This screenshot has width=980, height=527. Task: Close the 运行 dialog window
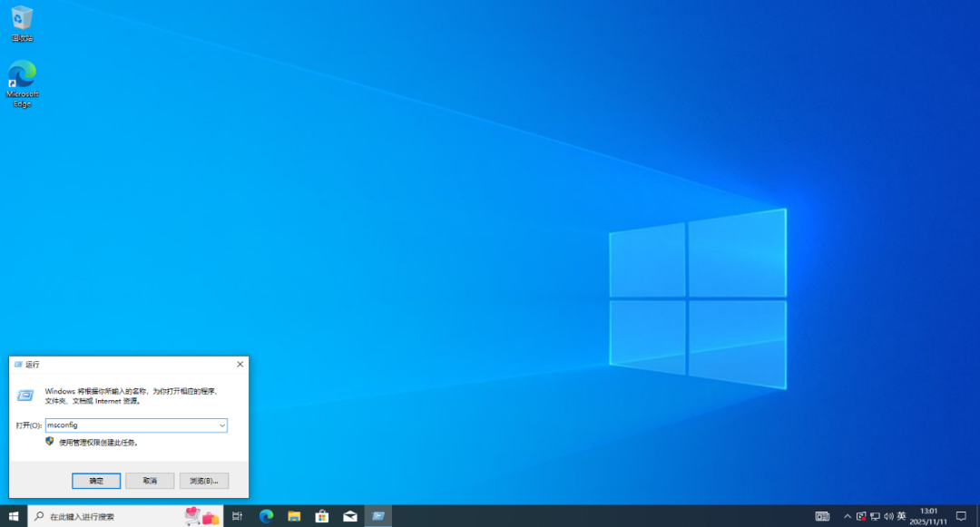(240, 364)
